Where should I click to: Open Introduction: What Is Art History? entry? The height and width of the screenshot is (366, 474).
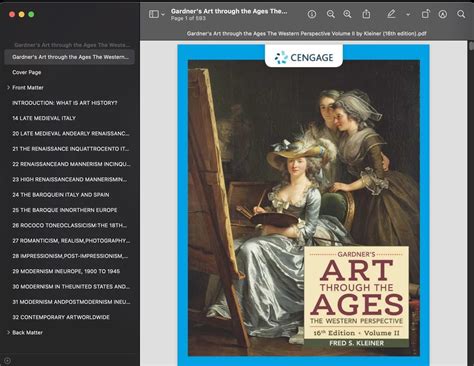click(x=65, y=103)
